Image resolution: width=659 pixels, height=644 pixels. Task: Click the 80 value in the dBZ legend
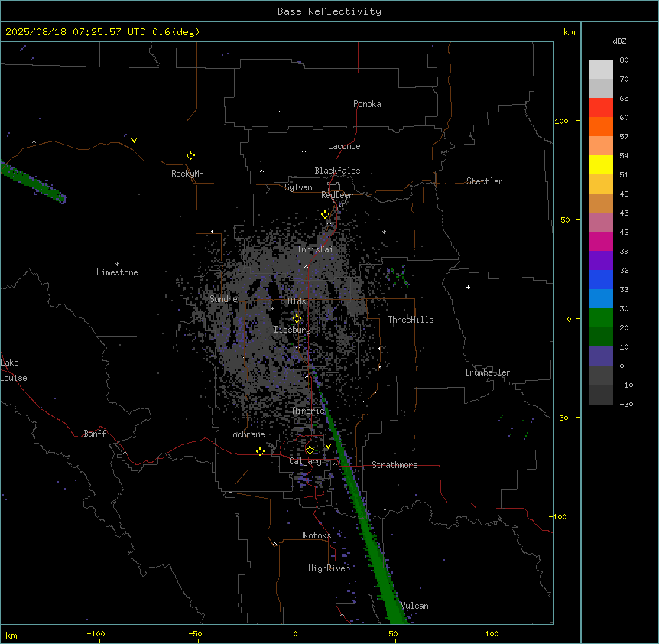pos(624,60)
